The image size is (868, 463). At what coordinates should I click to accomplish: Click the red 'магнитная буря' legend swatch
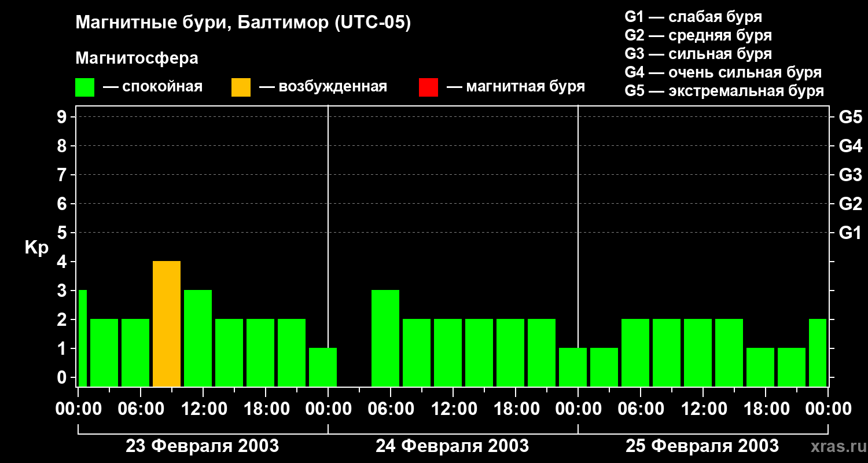[429, 87]
